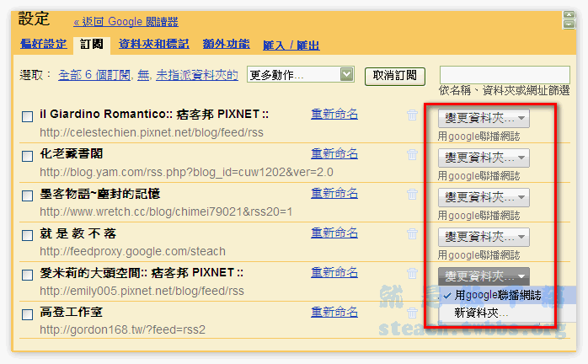This screenshot has height=364, width=588.
Task: Click the 無 selection link
Action: (143, 75)
